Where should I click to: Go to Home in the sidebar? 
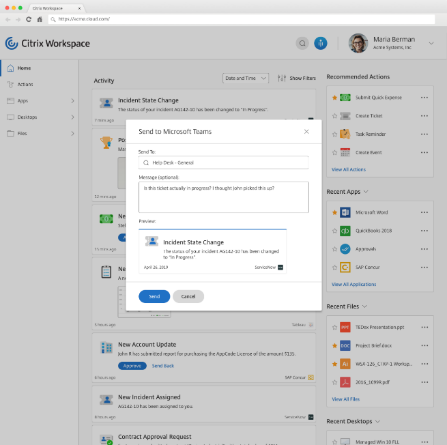click(x=24, y=68)
